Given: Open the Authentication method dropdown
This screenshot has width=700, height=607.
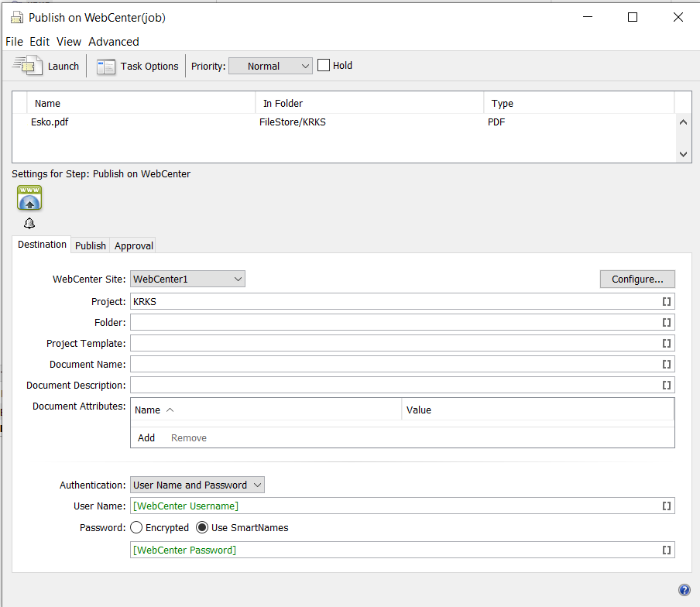Looking at the screenshot, I should click(197, 485).
